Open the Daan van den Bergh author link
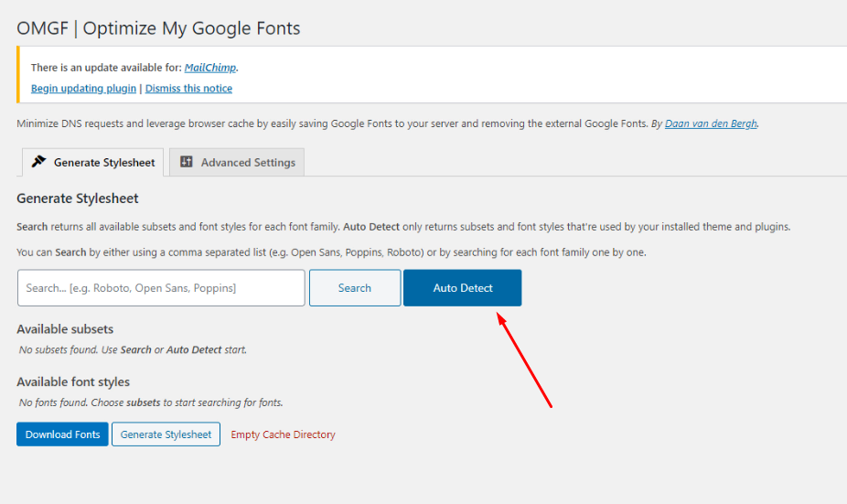The image size is (847, 504). coord(711,123)
